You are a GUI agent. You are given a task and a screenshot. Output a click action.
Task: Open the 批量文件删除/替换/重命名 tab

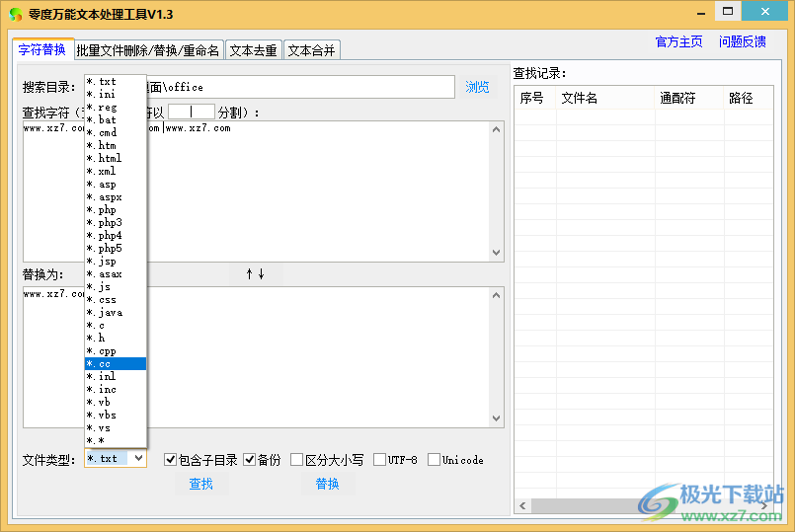click(x=148, y=50)
